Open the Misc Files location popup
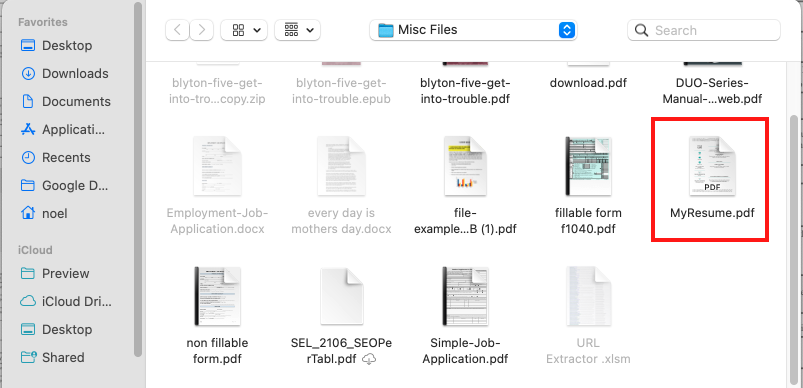Viewport: 803px width, 388px height. coord(473,30)
